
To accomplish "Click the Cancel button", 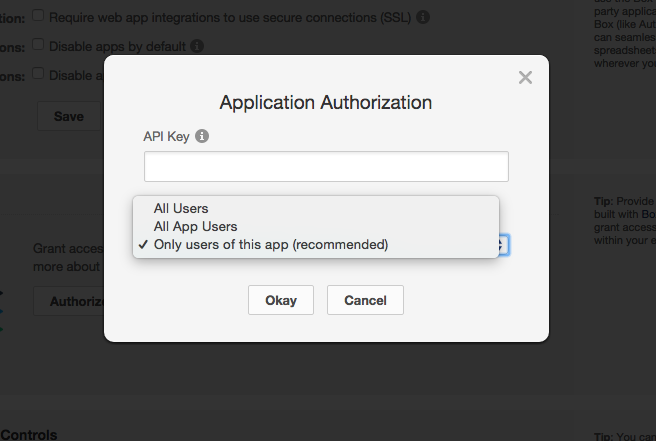I will click(x=365, y=300).
